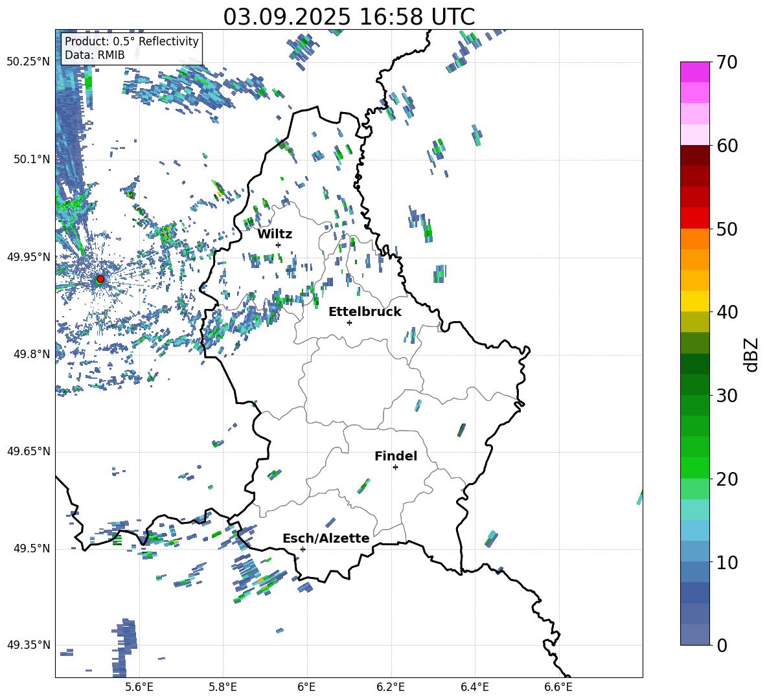Click the 70 colorbar tick label
The width and height of the screenshot is (767, 700).
coord(726,63)
